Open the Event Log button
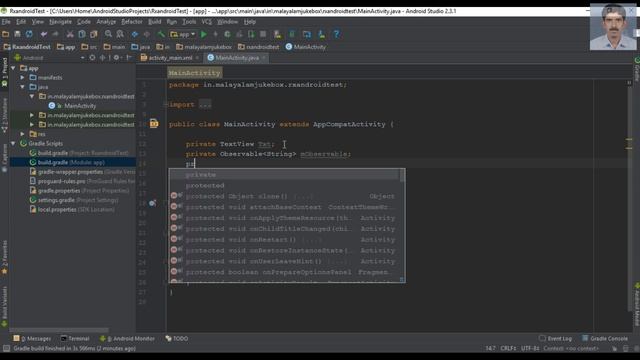The image size is (640, 360). pyautogui.click(x=555, y=338)
